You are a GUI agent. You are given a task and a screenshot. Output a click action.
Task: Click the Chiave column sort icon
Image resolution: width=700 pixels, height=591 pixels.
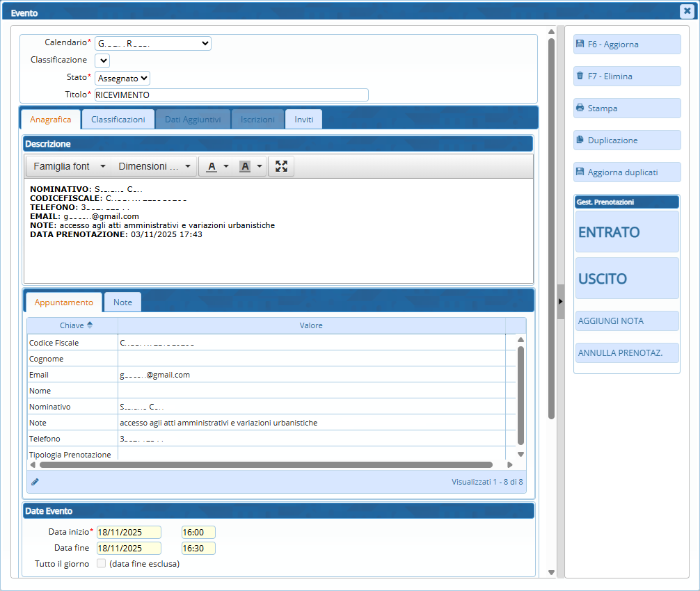tap(90, 325)
